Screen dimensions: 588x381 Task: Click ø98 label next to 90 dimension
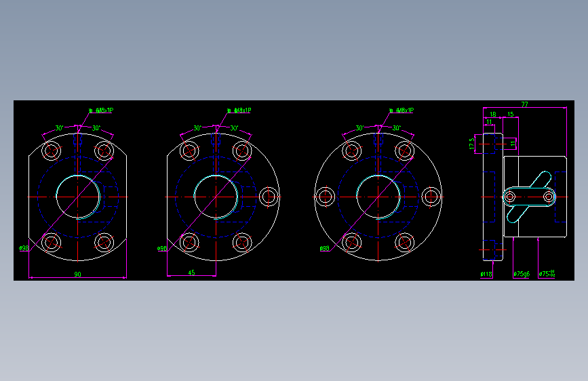click(24, 248)
